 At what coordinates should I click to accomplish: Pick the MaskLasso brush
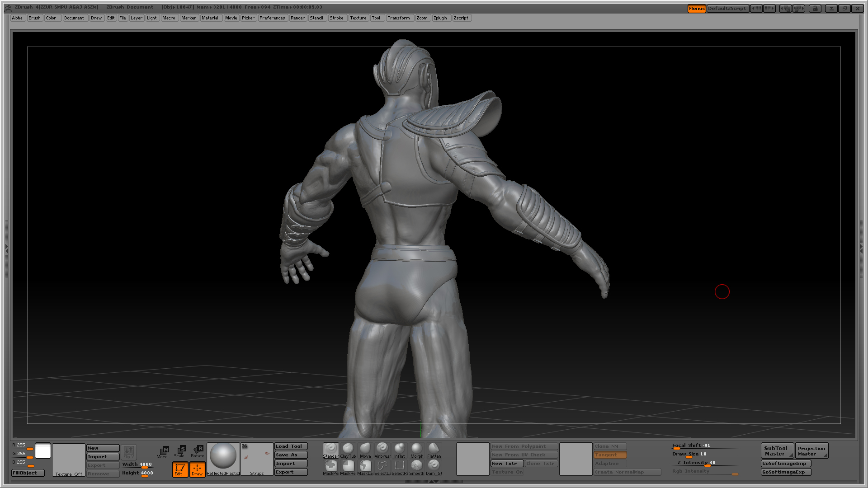[x=365, y=468]
